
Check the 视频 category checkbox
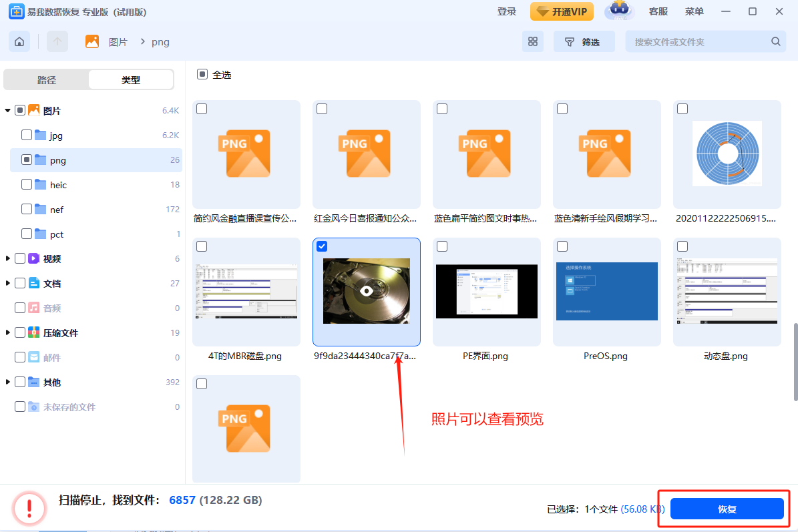point(20,258)
